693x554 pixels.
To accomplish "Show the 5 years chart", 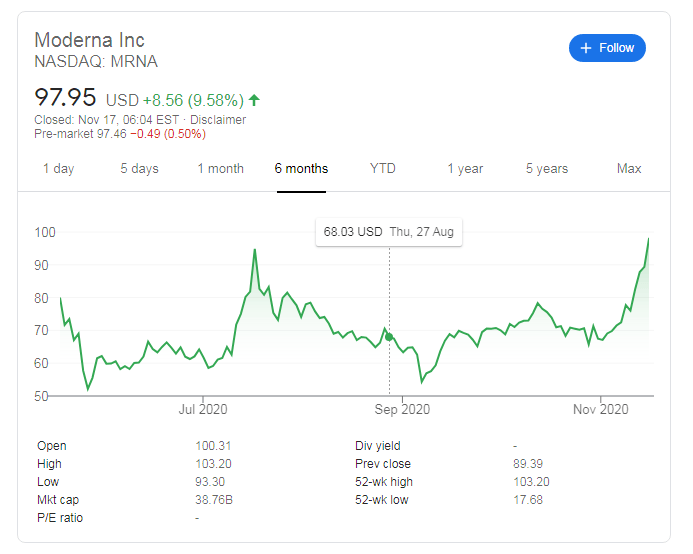I will (547, 168).
